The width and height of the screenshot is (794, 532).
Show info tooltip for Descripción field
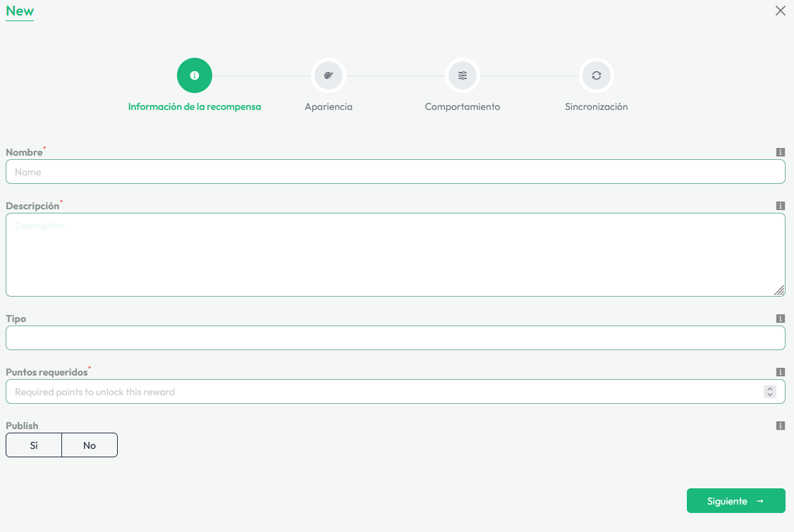pyautogui.click(x=781, y=206)
